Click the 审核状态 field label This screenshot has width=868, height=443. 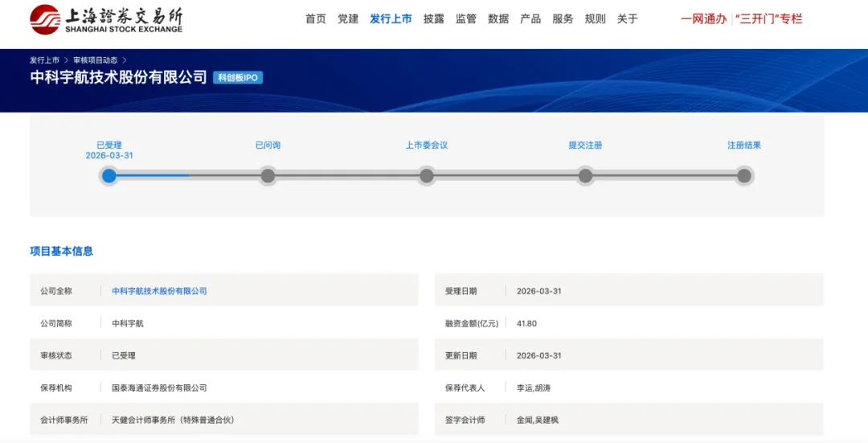(56, 355)
